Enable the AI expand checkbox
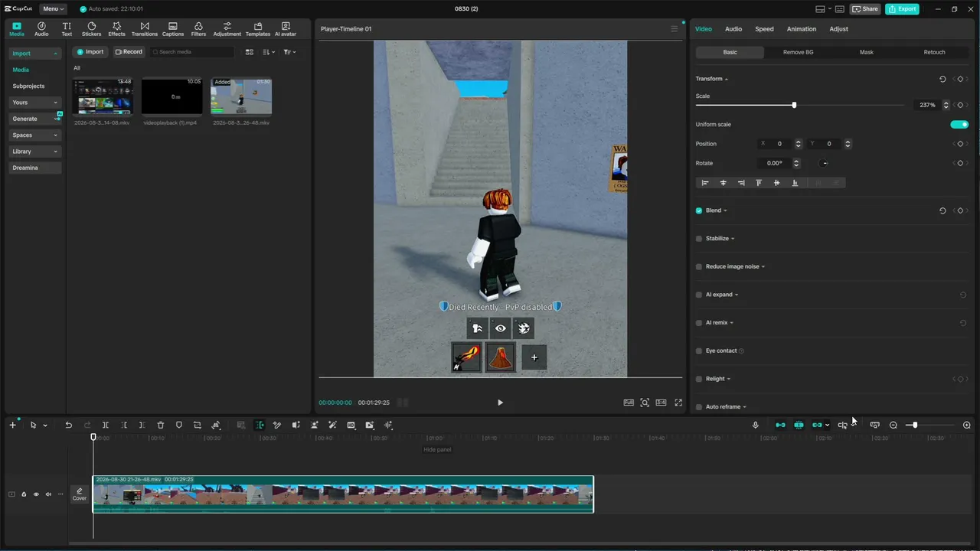This screenshot has height=551, width=980. [699, 295]
